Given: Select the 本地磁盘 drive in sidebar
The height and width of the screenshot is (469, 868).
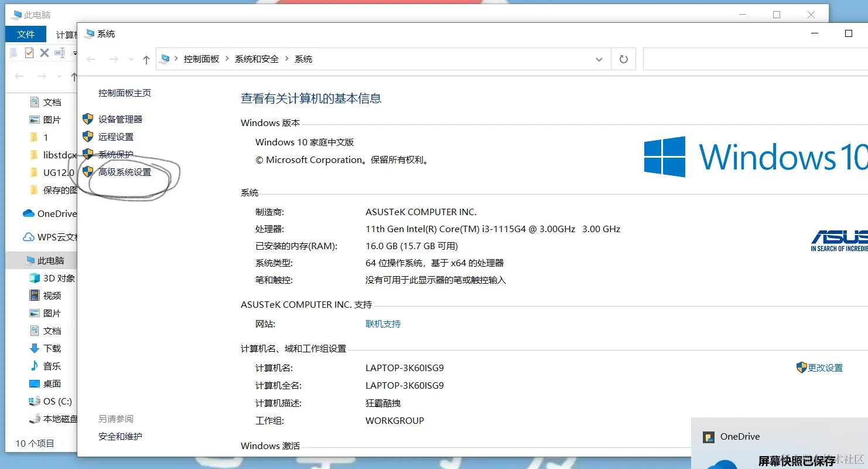Looking at the screenshot, I should tap(53, 419).
